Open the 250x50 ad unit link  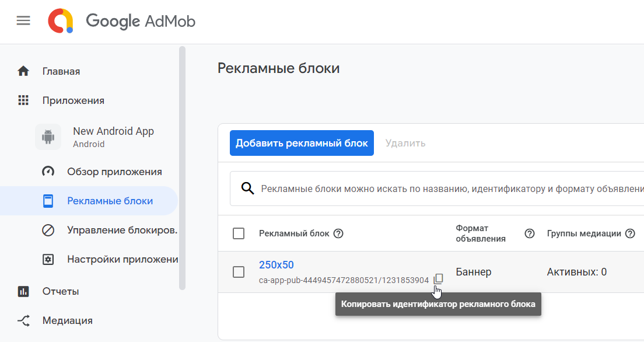(x=276, y=265)
